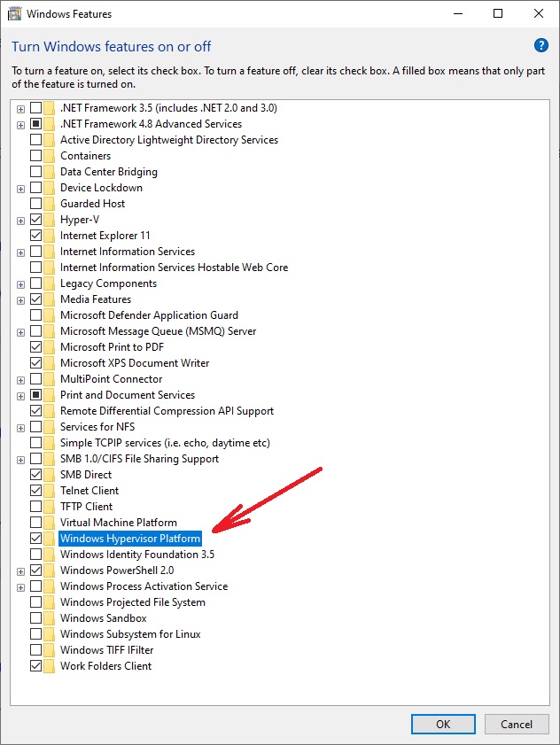Click the OK button
Image resolution: width=560 pixels, height=745 pixels.
pos(443,724)
